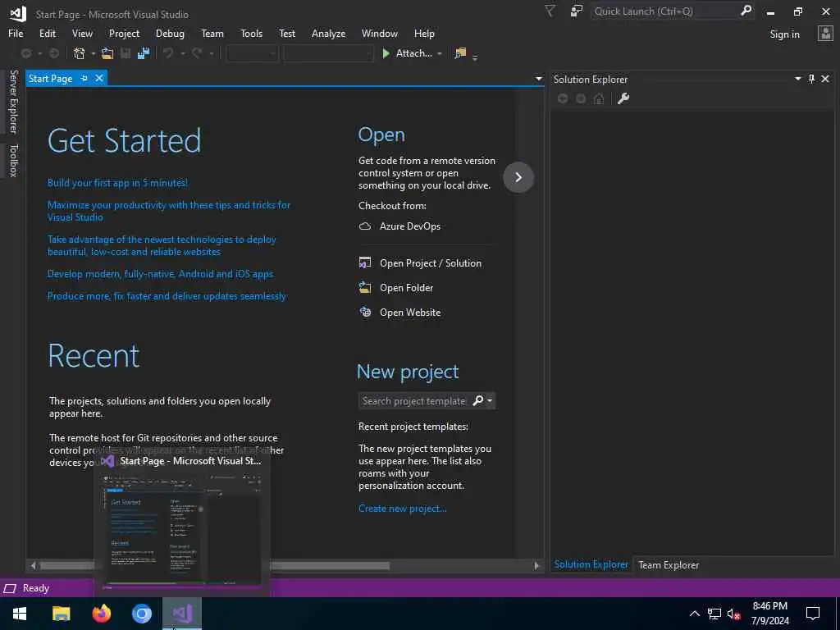Close the Start Page tab

99,78
